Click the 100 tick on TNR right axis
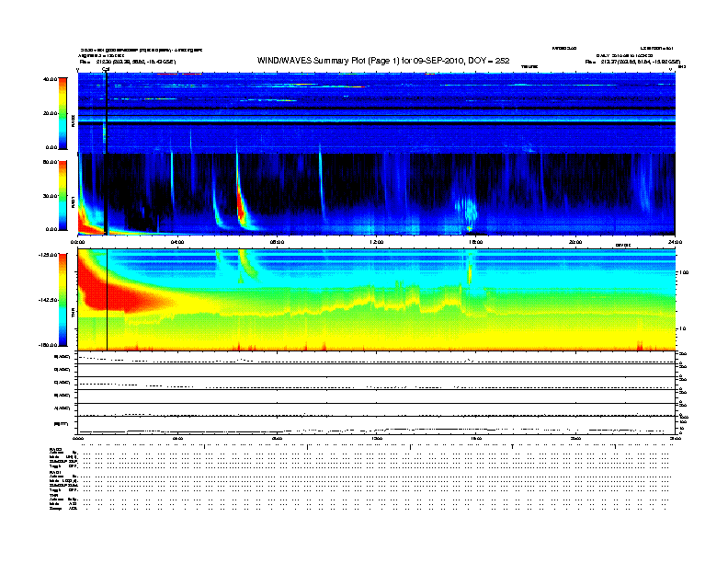The height and width of the screenshot is (563, 728). click(684, 272)
